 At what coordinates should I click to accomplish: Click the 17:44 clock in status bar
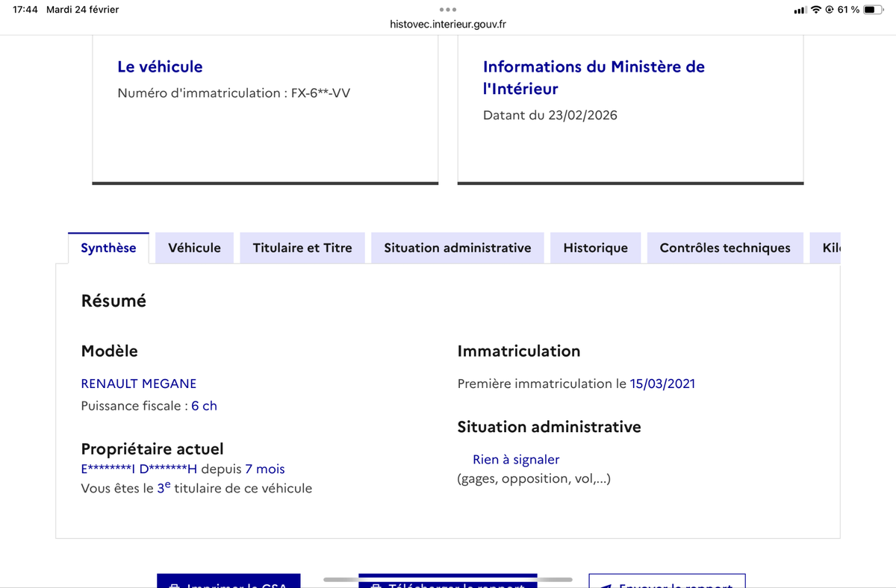(25, 10)
